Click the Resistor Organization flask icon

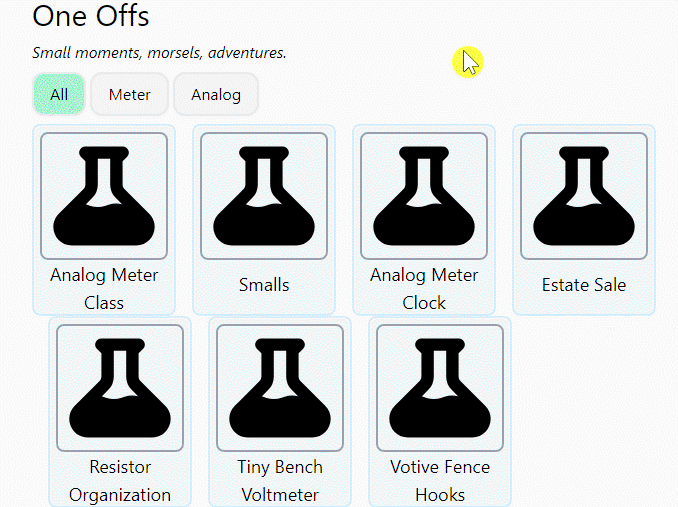click(120, 388)
